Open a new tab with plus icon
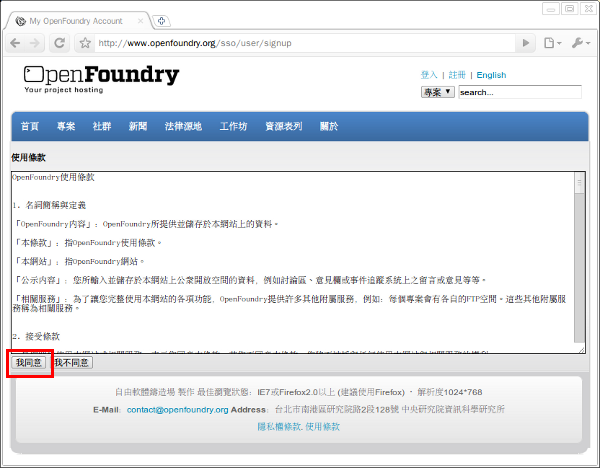 tap(161, 21)
